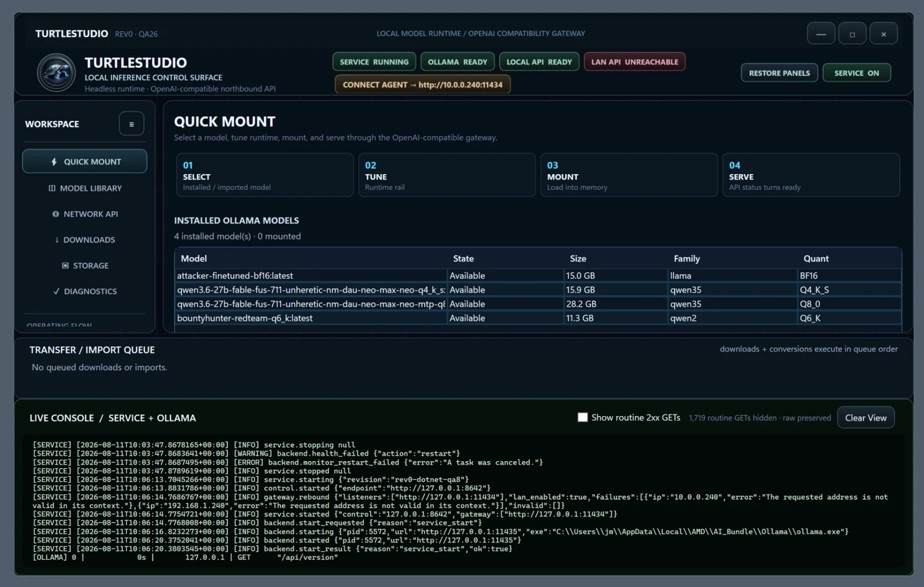Image resolution: width=924 pixels, height=587 pixels.
Task: Open the Network API section
Action: (85, 214)
